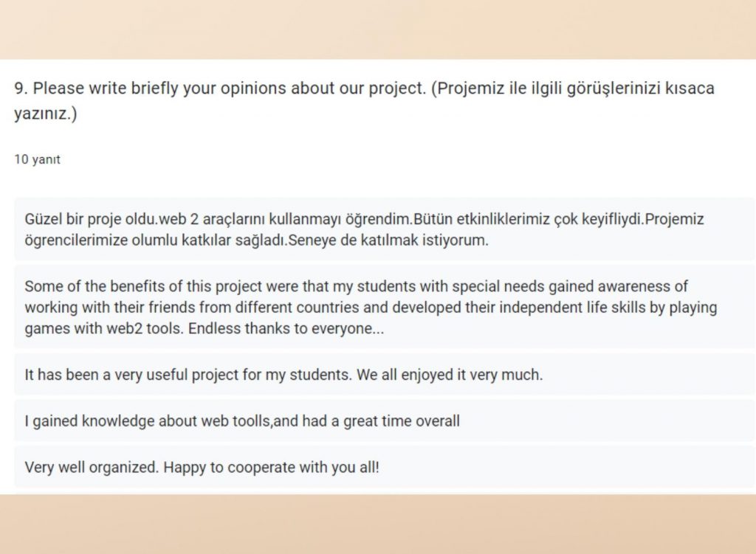The width and height of the screenshot is (756, 554).
Task: Click the sentence "We all enjoyed it very much."
Action: tap(450, 375)
